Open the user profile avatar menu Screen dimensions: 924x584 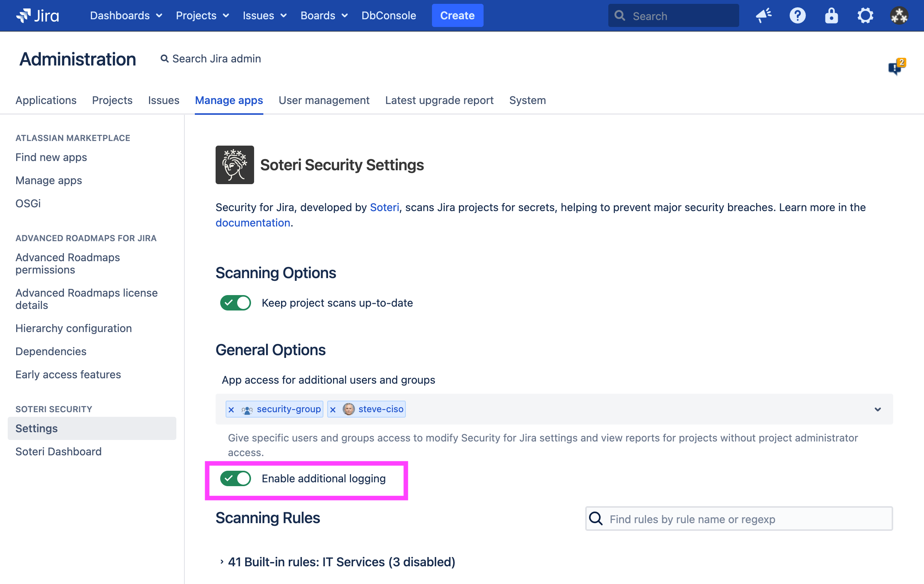[x=899, y=15]
